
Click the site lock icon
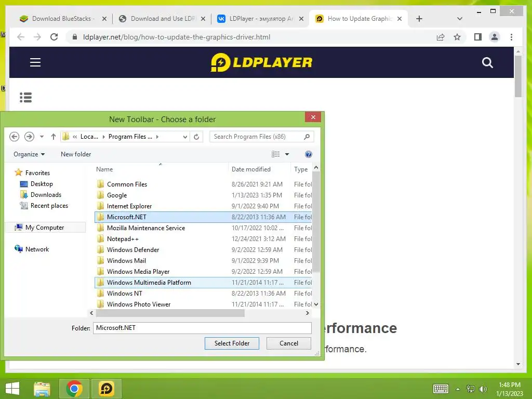click(x=75, y=37)
